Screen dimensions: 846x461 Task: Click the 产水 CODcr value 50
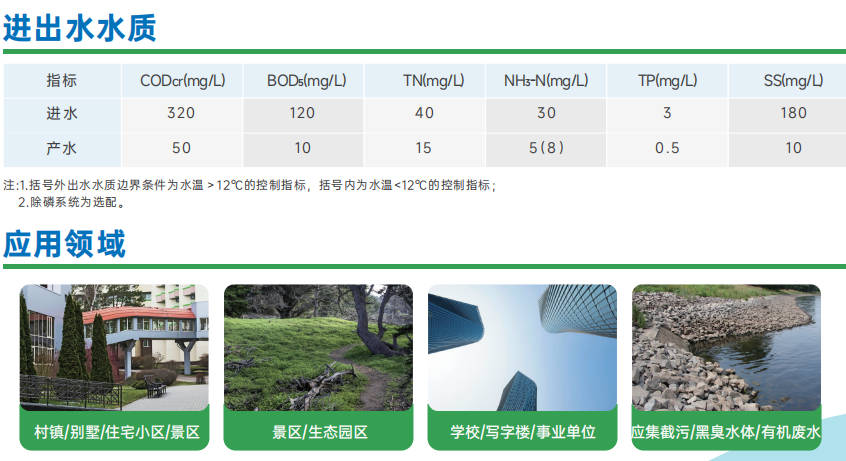tap(181, 148)
